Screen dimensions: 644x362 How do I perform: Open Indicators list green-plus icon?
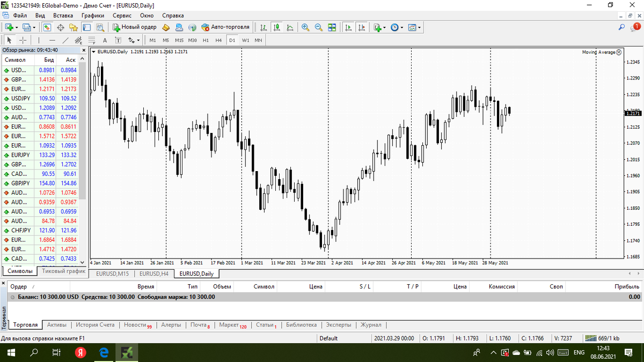(378, 27)
